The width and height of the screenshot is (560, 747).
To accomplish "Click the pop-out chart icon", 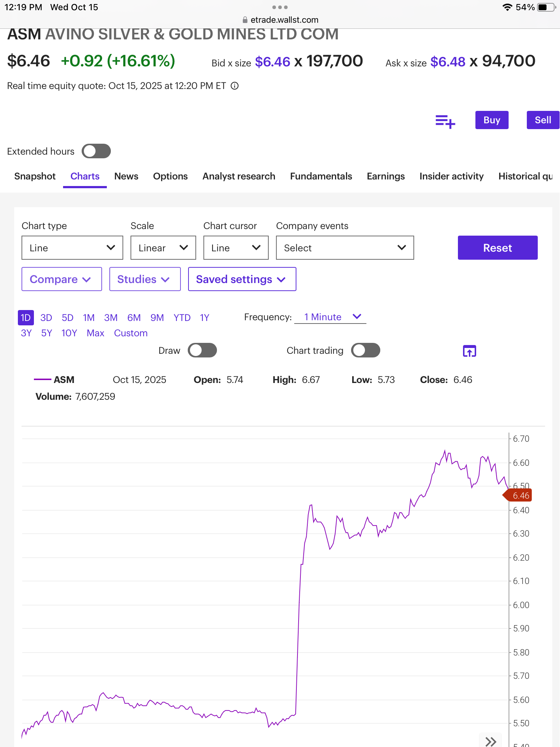I will click(470, 351).
